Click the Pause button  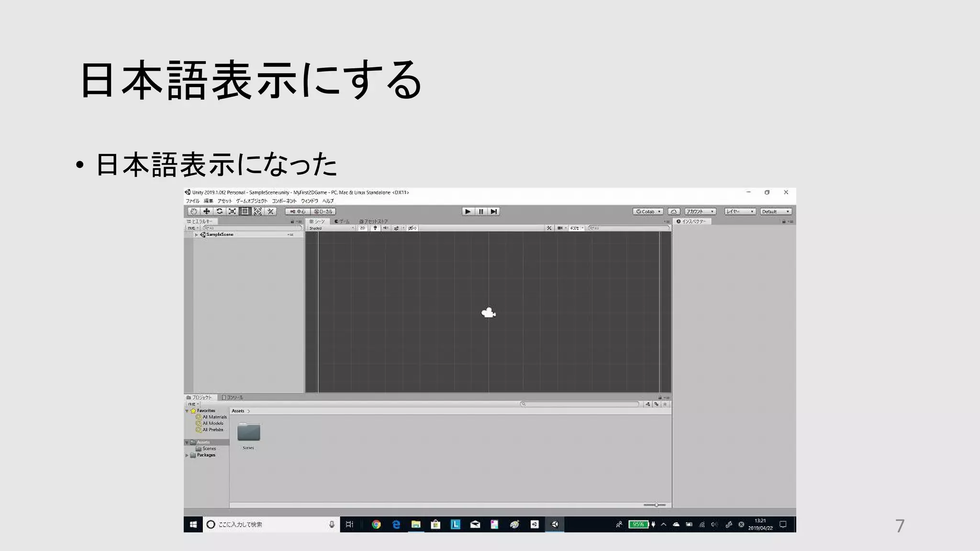pos(481,211)
